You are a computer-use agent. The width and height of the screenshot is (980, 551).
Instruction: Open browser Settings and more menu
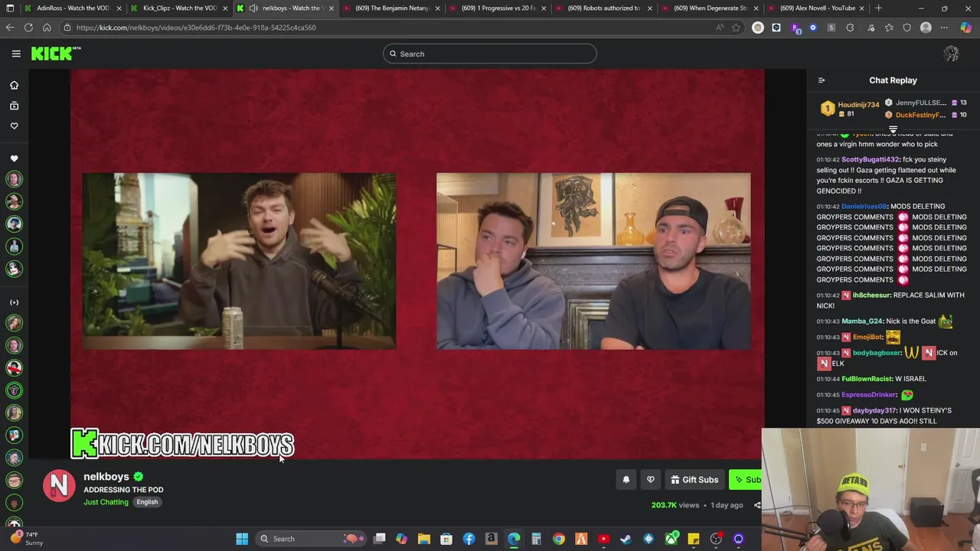tap(944, 28)
